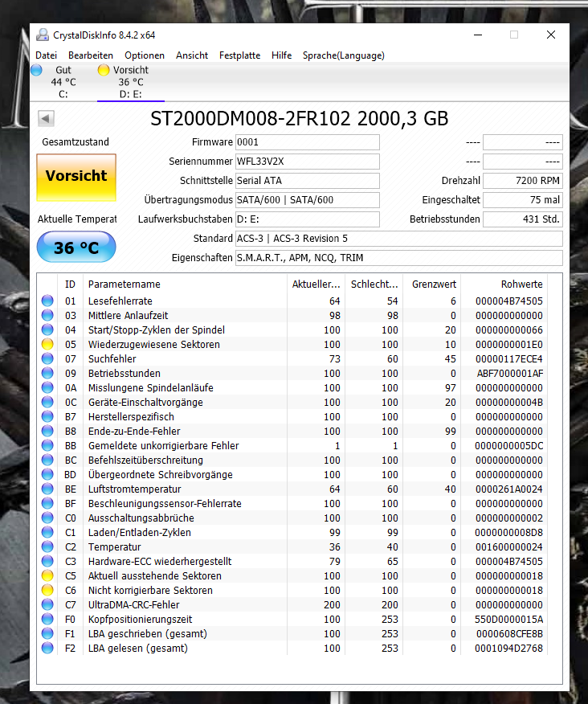
Task: Select the Beschleunigungssensor-Fehlerrate row text
Action: click(165, 504)
